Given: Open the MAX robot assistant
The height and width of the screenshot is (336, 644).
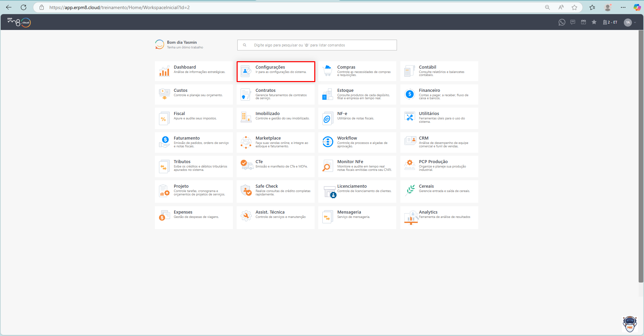Looking at the screenshot, I should tap(630, 324).
